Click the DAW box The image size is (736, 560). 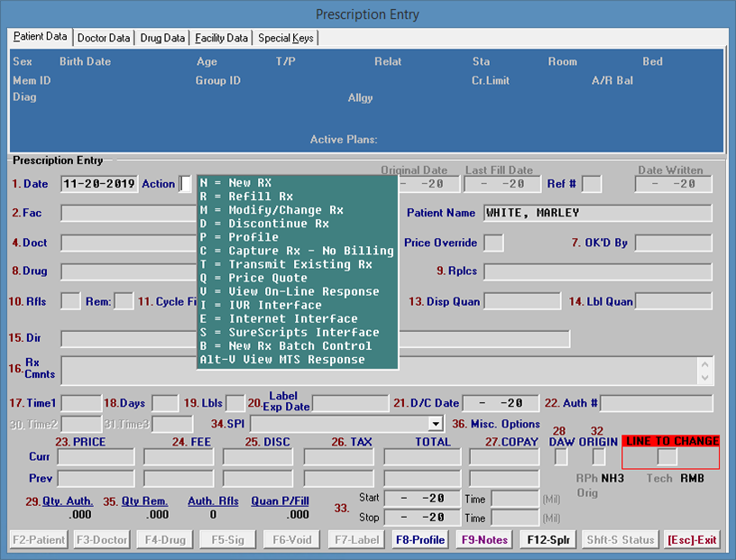click(560, 457)
